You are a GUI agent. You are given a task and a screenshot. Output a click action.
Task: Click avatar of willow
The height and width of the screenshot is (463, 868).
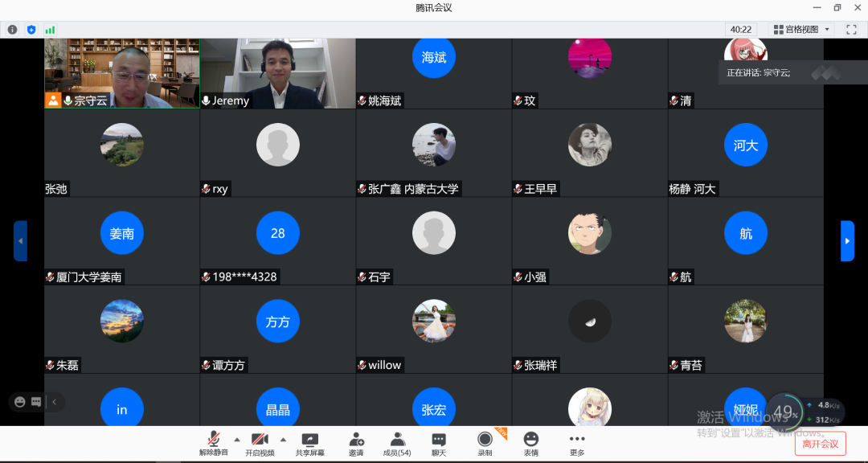point(434,322)
